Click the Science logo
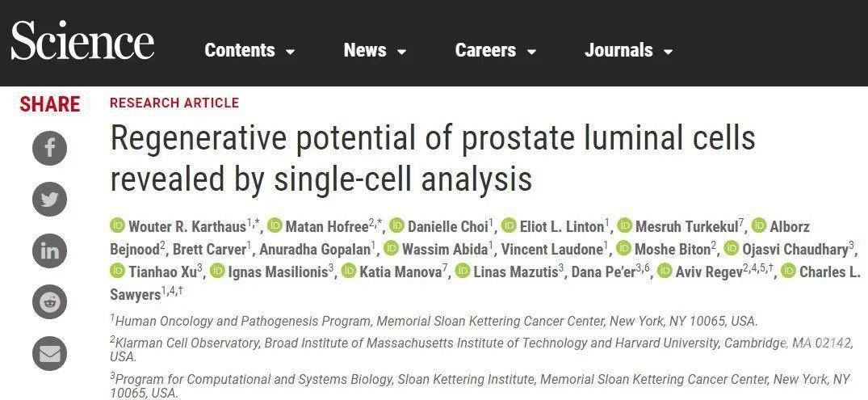 [82, 40]
